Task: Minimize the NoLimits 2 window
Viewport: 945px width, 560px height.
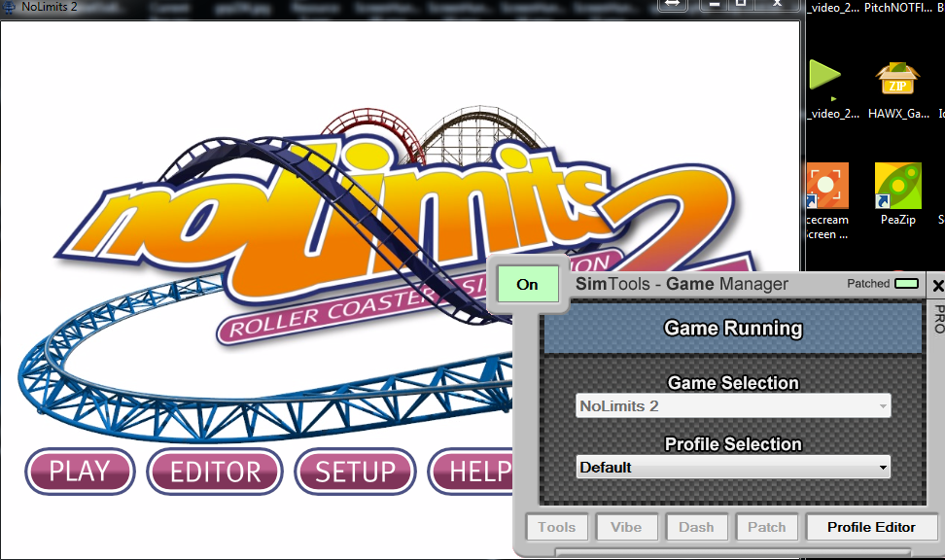Action: 714,4
